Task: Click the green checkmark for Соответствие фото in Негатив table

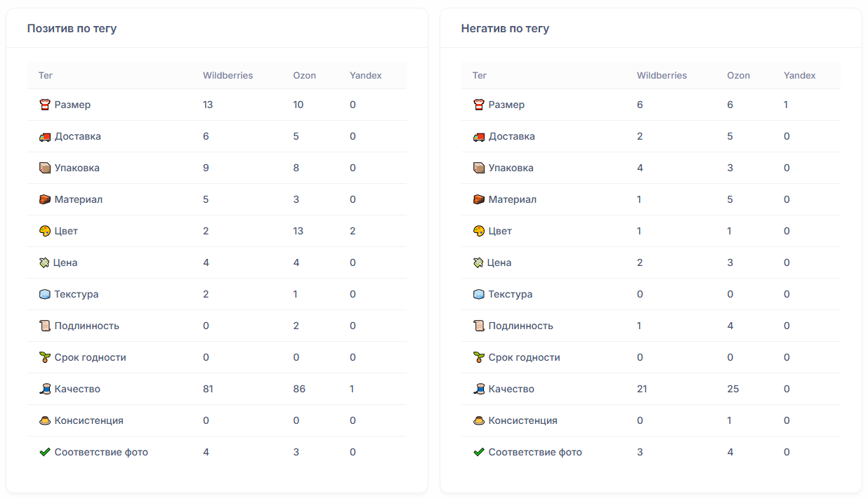Action: 479,453
